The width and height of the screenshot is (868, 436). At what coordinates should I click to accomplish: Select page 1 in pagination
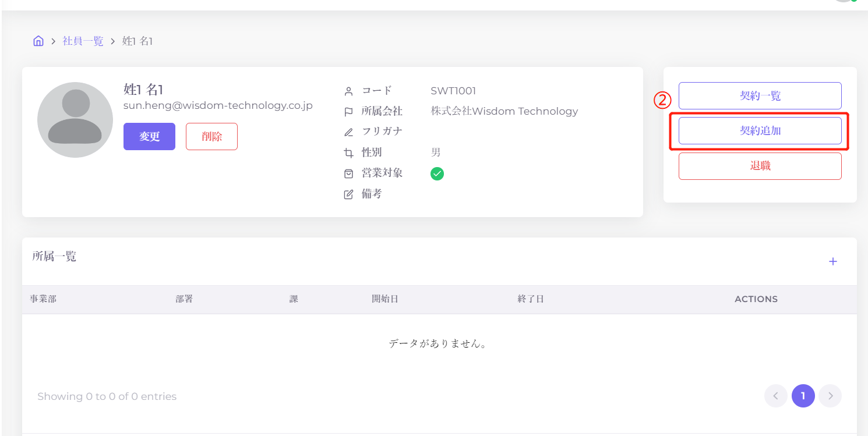(803, 396)
